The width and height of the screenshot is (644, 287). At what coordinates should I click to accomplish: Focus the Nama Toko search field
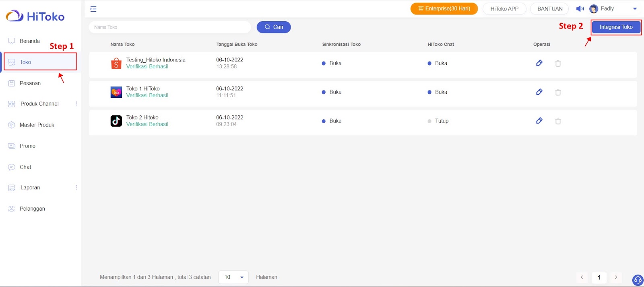point(170,27)
